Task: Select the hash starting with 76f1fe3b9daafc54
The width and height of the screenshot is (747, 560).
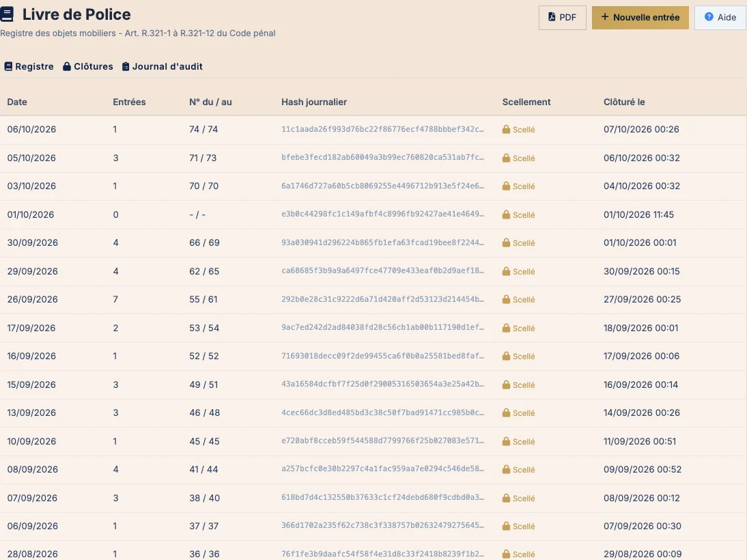Action: (x=382, y=554)
